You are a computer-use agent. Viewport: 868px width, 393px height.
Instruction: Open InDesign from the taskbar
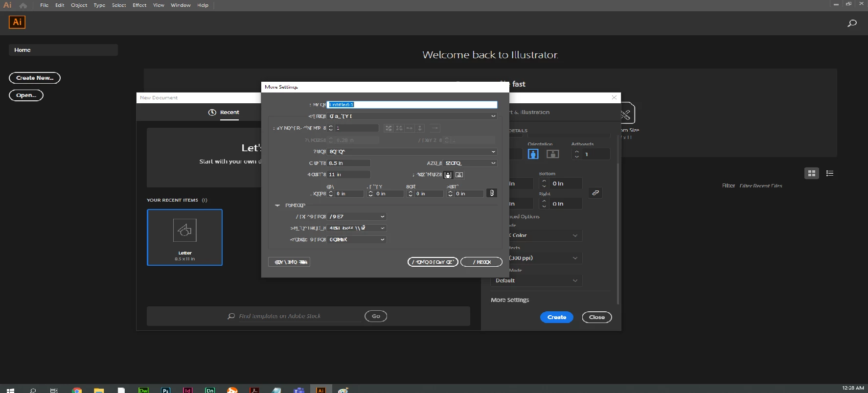click(x=188, y=390)
